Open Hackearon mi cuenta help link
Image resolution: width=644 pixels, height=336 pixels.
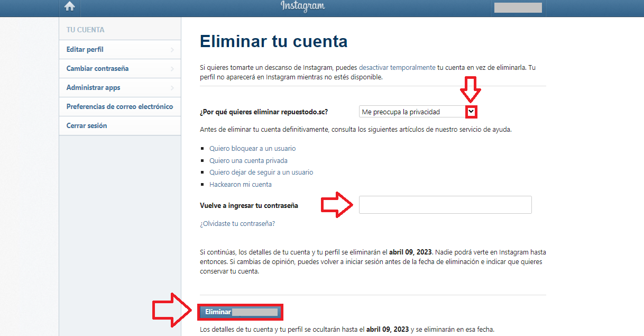click(x=241, y=185)
